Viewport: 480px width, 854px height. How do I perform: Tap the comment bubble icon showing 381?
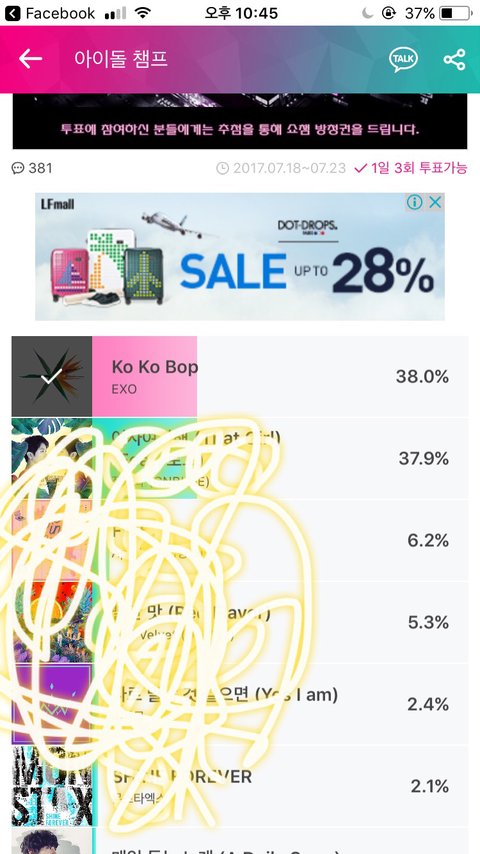[18, 168]
